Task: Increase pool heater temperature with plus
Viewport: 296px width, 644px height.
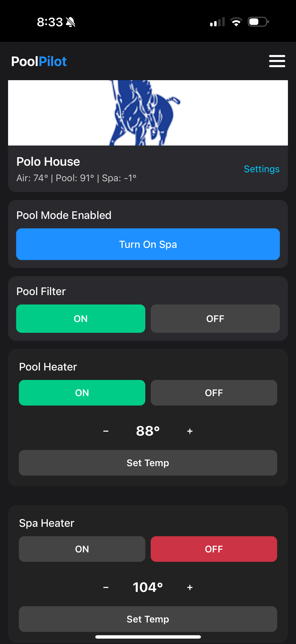Action: [x=190, y=431]
